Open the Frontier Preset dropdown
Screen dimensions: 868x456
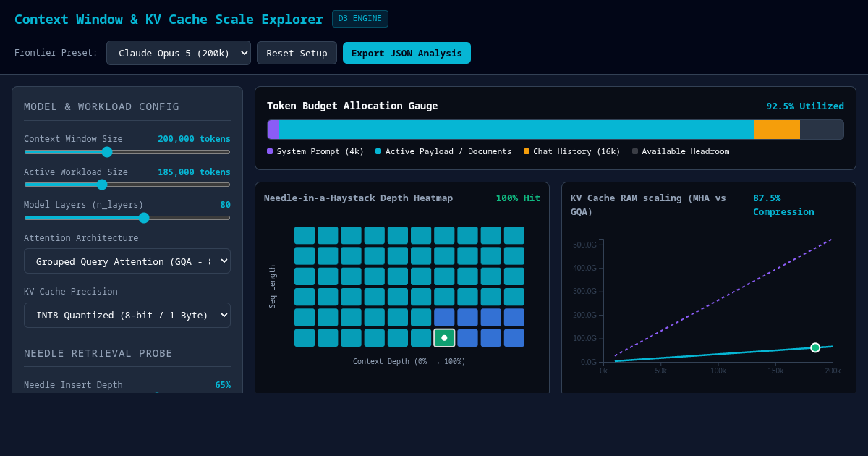click(179, 53)
